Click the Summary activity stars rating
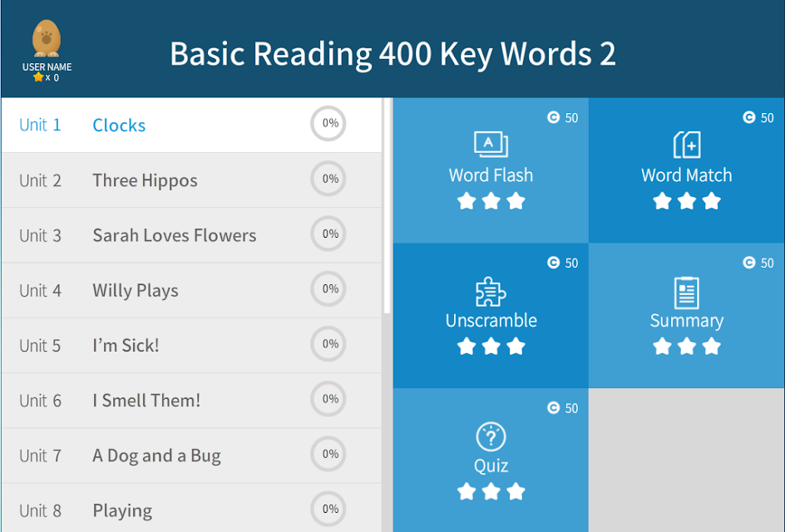 click(x=686, y=347)
